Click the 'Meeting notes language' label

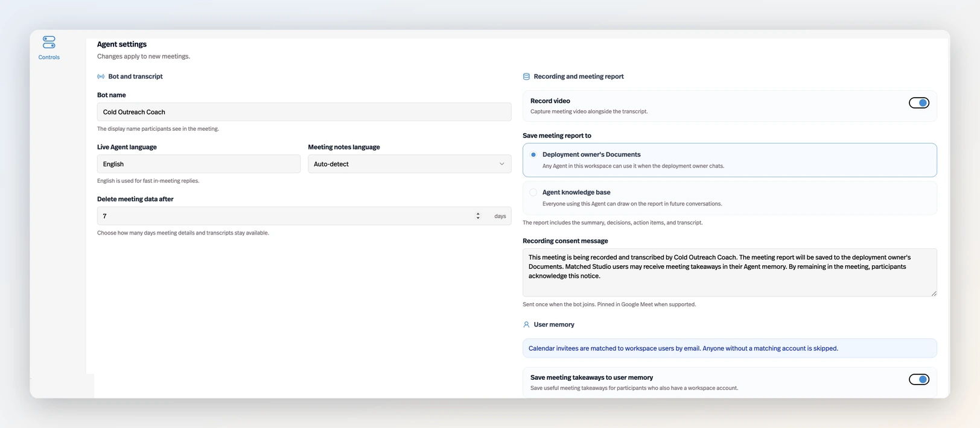pos(344,147)
